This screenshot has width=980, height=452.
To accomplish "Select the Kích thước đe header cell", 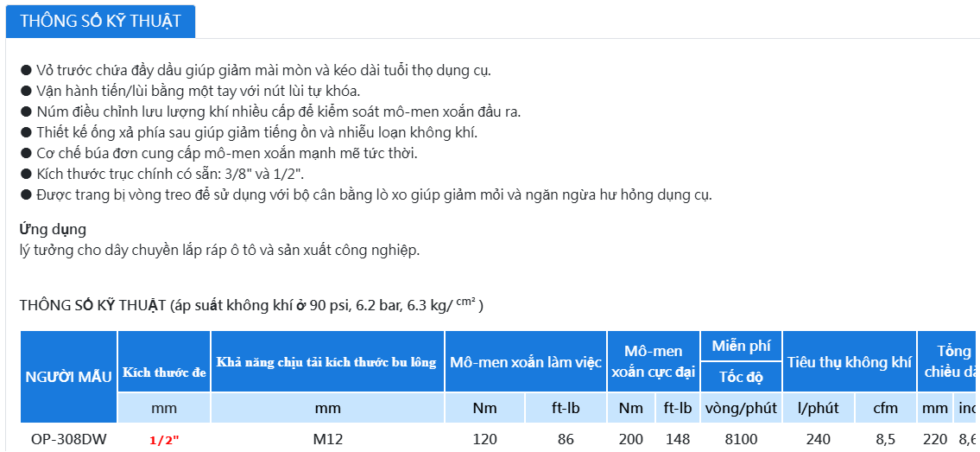I will pos(164,361).
